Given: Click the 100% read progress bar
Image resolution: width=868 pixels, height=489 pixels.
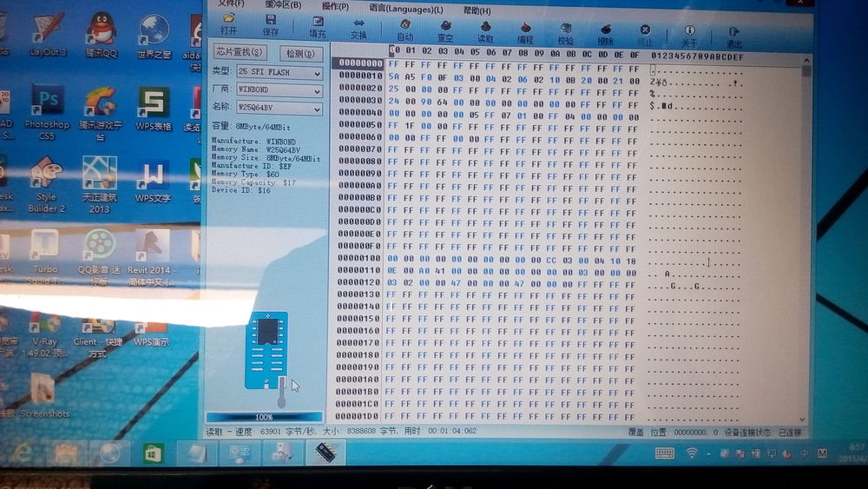Looking at the screenshot, I should tap(264, 416).
